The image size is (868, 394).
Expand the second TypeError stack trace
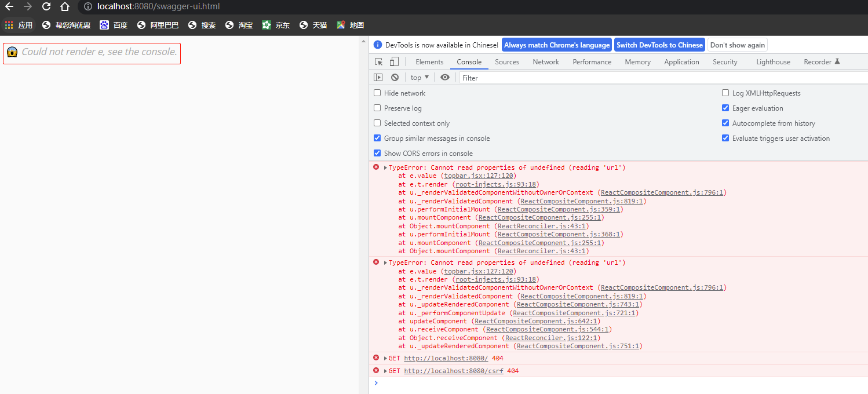385,262
